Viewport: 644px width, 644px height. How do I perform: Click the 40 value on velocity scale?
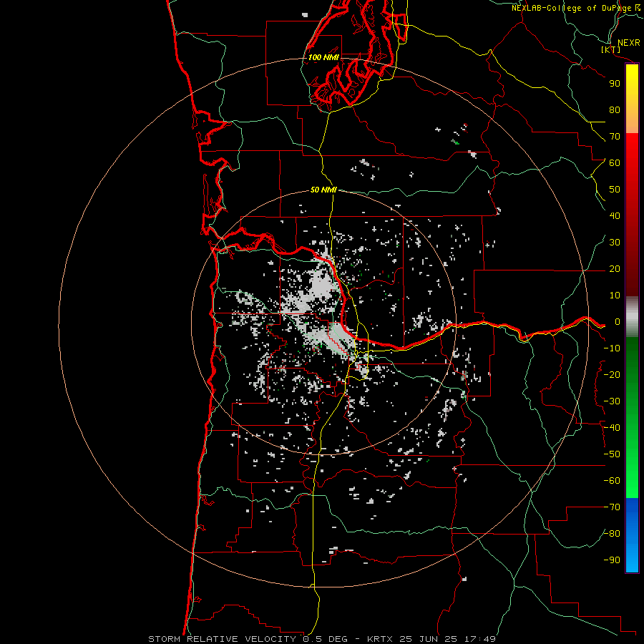click(615, 215)
